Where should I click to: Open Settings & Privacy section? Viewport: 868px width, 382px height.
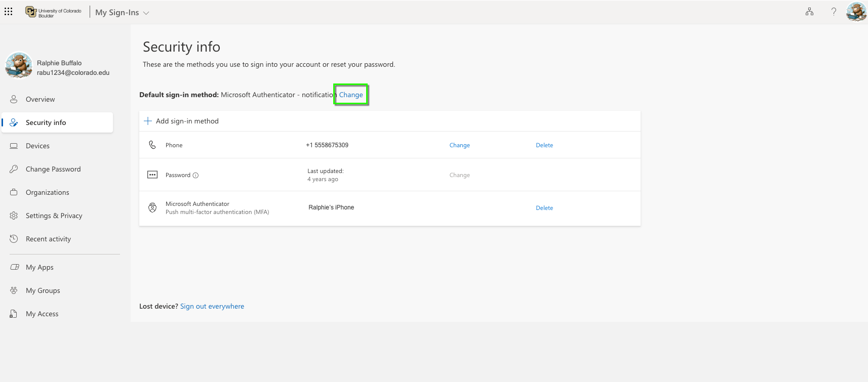[54, 216]
